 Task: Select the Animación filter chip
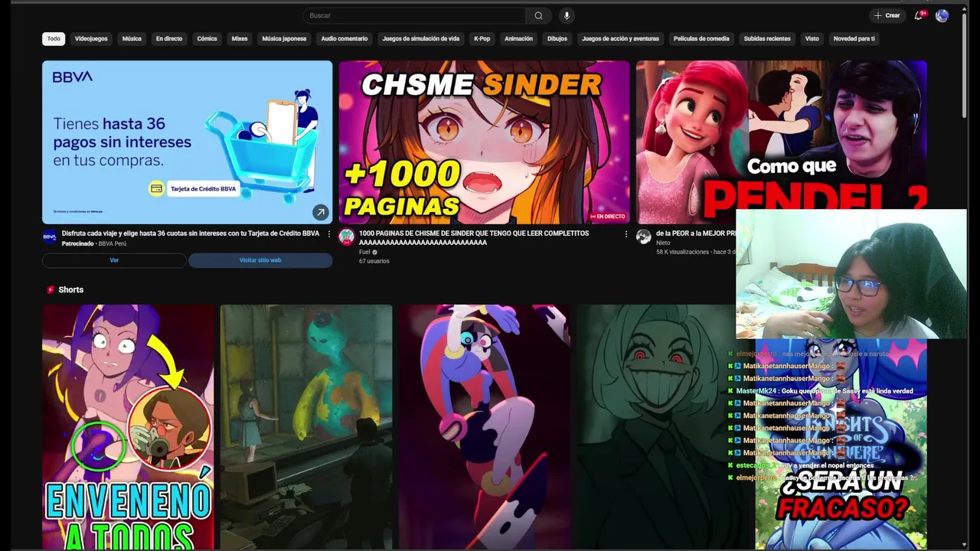[x=518, y=38]
